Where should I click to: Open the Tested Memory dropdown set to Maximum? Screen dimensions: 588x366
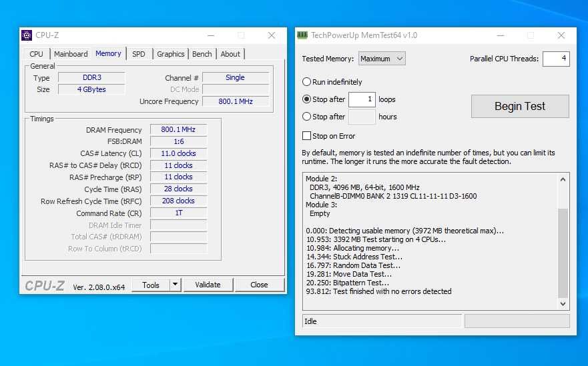click(x=382, y=59)
